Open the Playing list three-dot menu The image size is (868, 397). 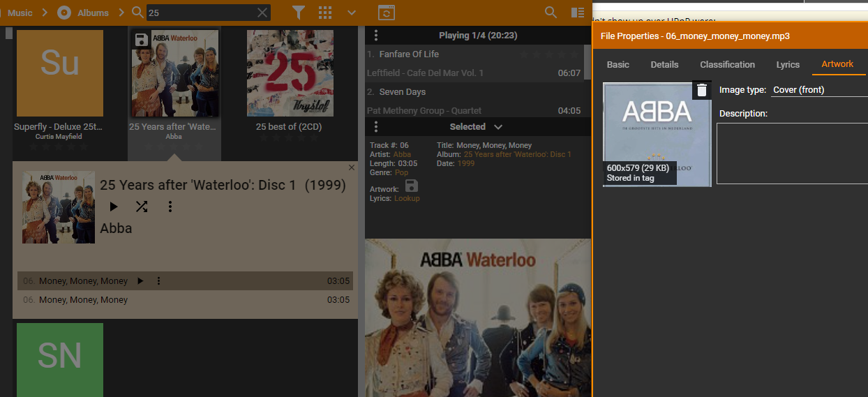click(x=376, y=36)
